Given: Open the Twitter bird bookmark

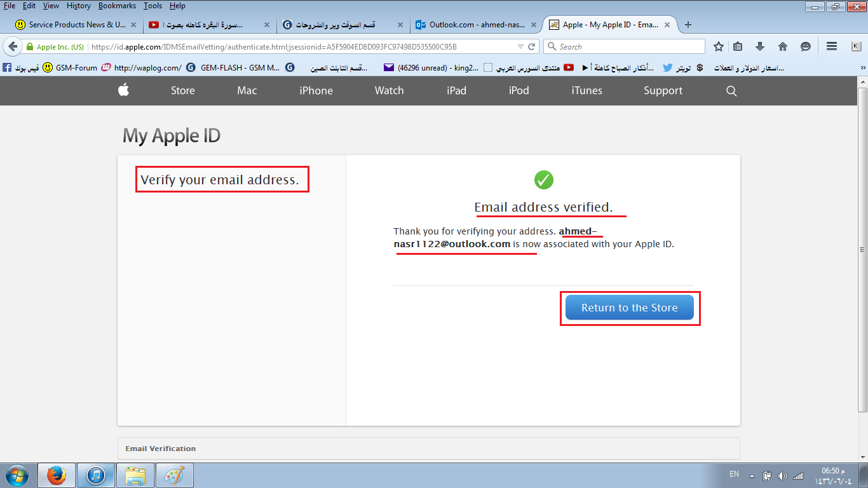Looking at the screenshot, I should point(677,67).
